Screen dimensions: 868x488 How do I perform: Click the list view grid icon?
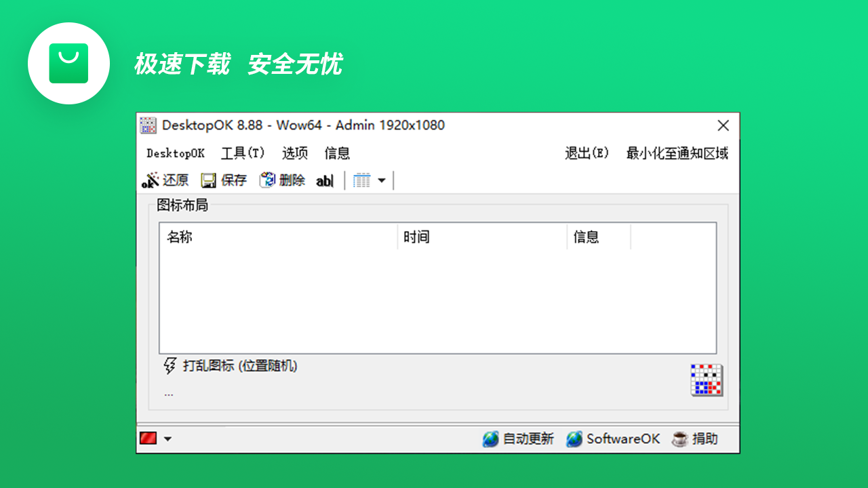[x=362, y=180]
